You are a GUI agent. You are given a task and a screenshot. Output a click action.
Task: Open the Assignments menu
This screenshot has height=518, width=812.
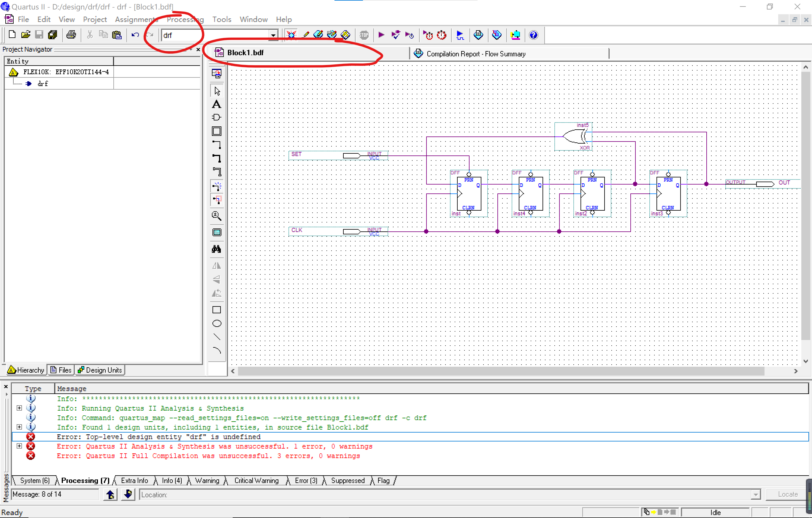point(136,20)
